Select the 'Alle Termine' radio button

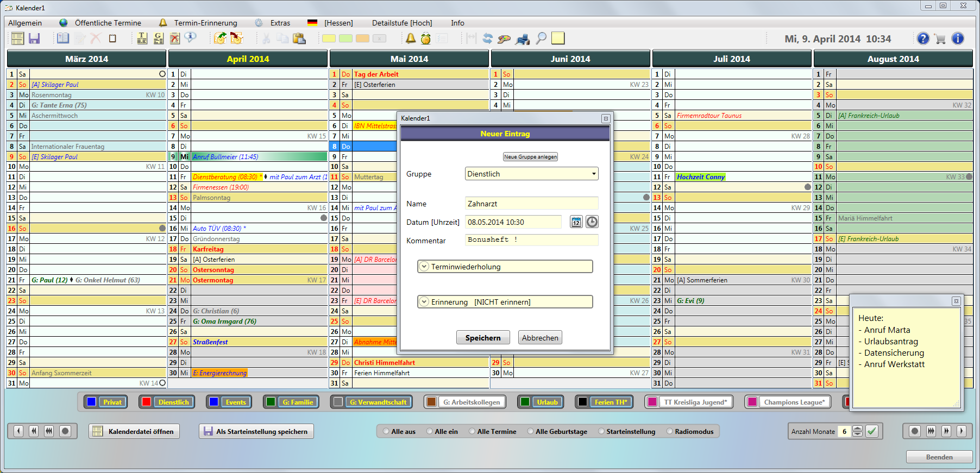(472, 432)
